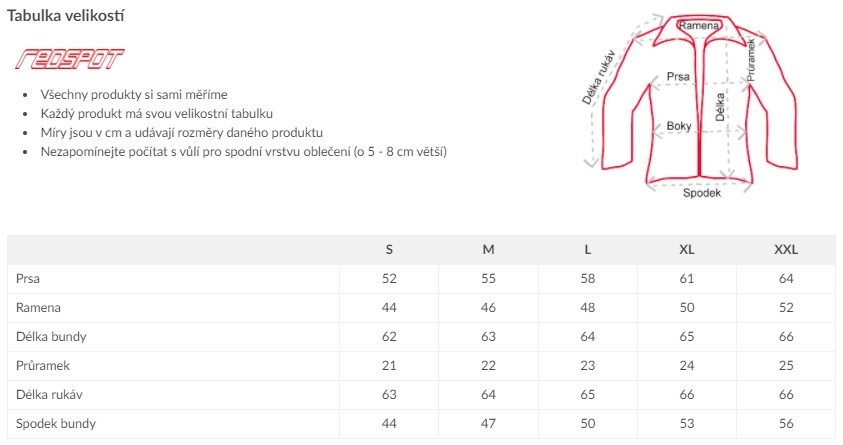Click the Délka rukáv row label
Viewport: 843px width, 445px height.
[x=49, y=394]
